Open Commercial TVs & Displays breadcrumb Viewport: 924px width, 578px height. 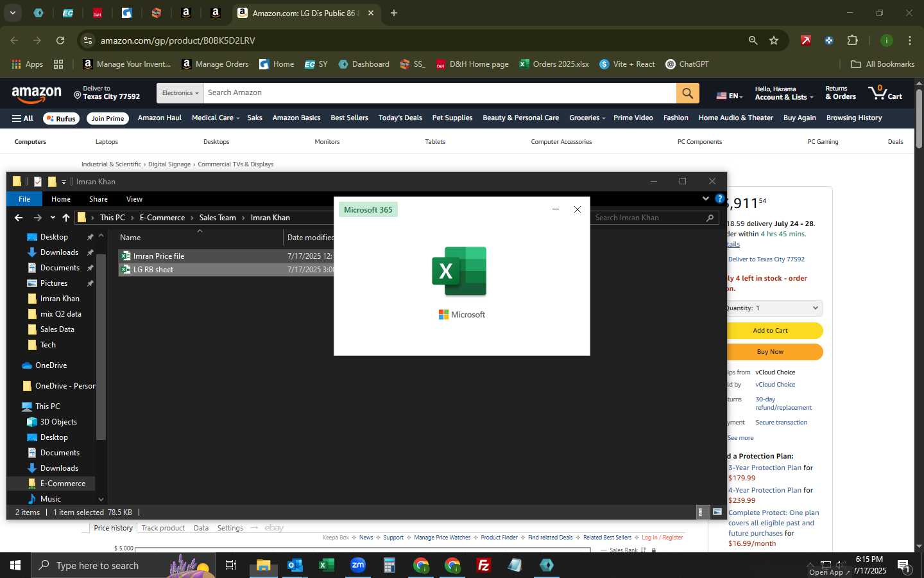235,164
